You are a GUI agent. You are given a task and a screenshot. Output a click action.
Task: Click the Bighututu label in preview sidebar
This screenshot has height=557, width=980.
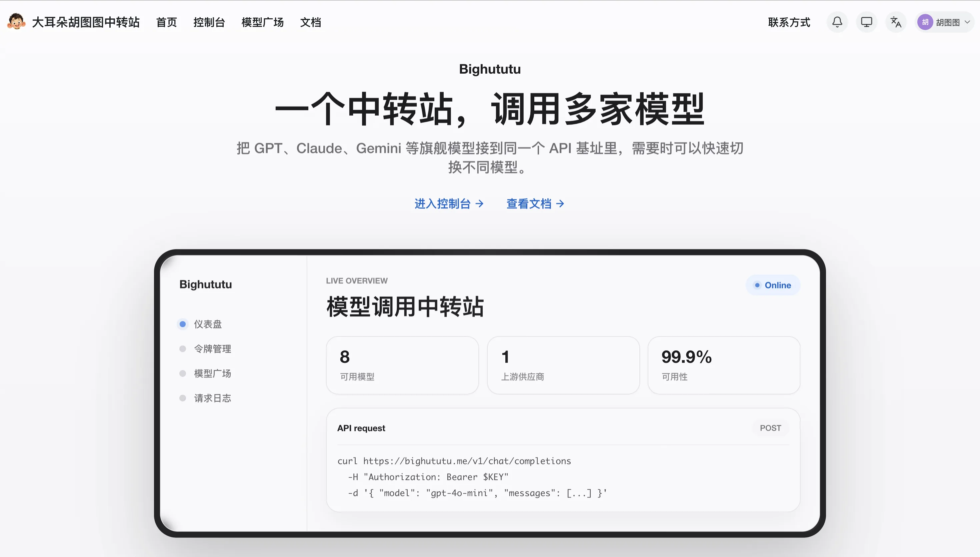coord(205,284)
